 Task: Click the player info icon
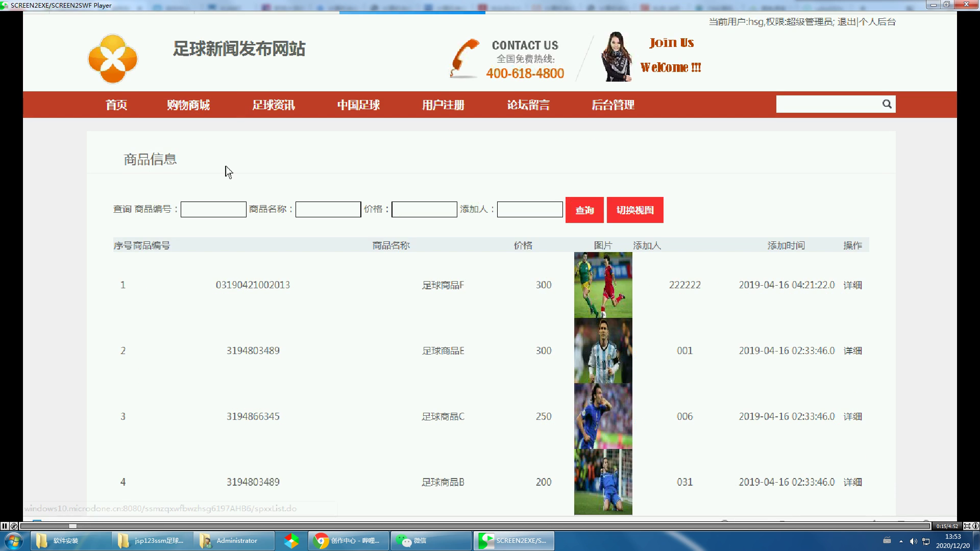975,526
